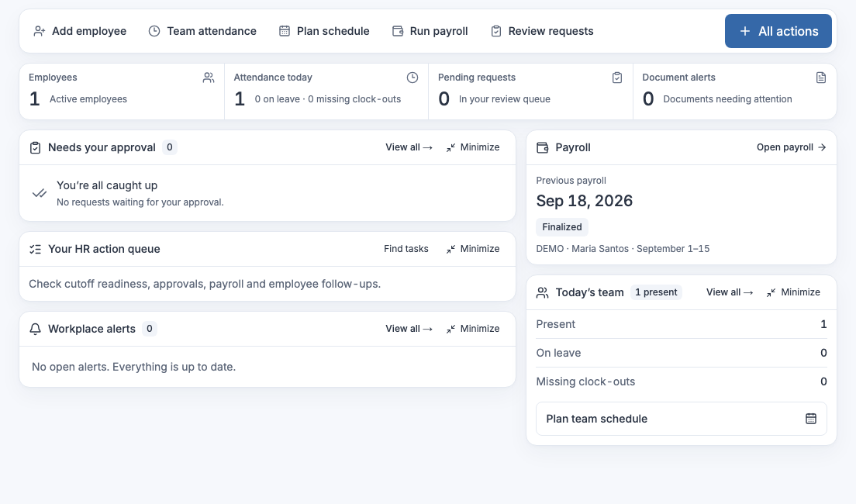Screen dimensions: 856x504
Task: Open the Employees summary card
Action: 122,91
